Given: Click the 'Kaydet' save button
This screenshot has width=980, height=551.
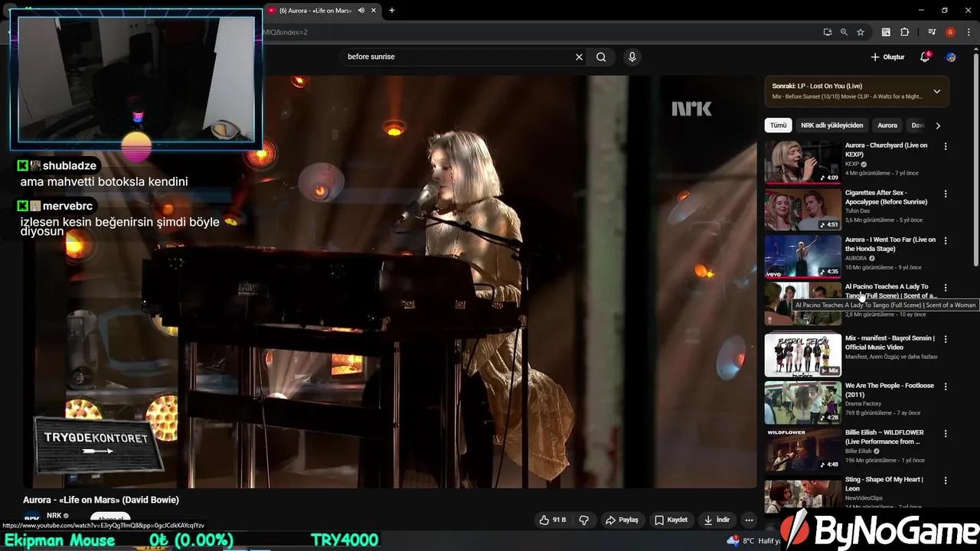Looking at the screenshot, I should coord(671,520).
